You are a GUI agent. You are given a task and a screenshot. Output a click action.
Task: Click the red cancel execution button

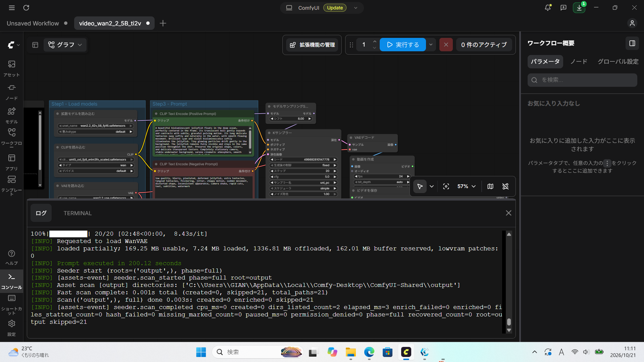446,45
